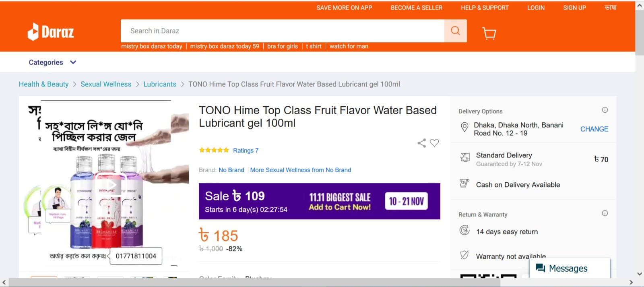Open language selector ভাষা

[610, 8]
